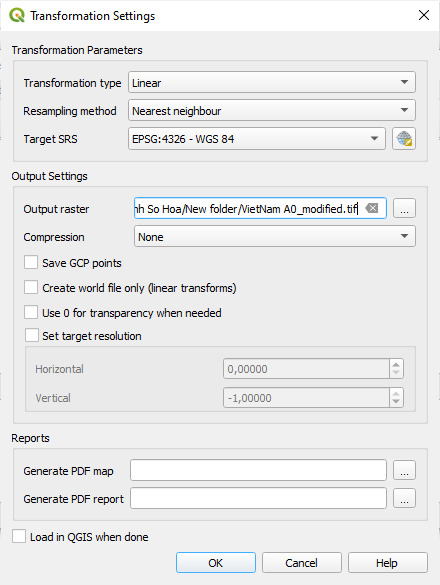Open Help for transformation settings
This screenshot has width=440, height=585.
pos(388,563)
